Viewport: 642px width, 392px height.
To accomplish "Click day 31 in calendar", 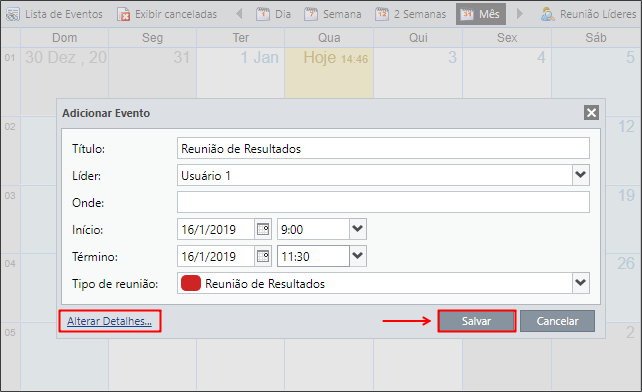I will pos(152,73).
